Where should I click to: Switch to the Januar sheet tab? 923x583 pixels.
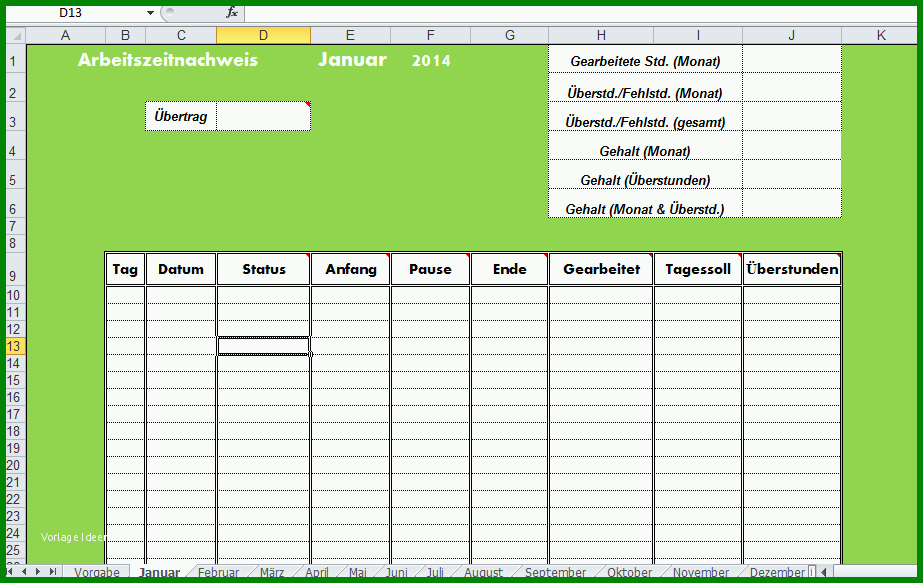coord(160,572)
